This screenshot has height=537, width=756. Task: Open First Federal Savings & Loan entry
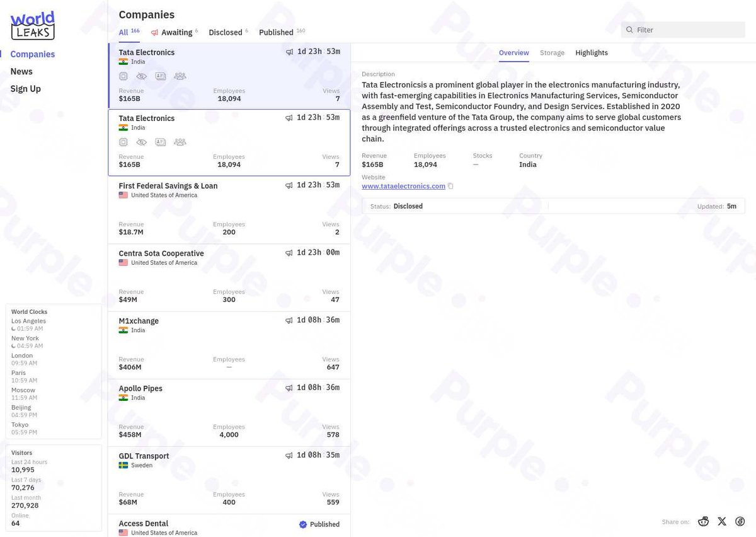tap(229, 210)
